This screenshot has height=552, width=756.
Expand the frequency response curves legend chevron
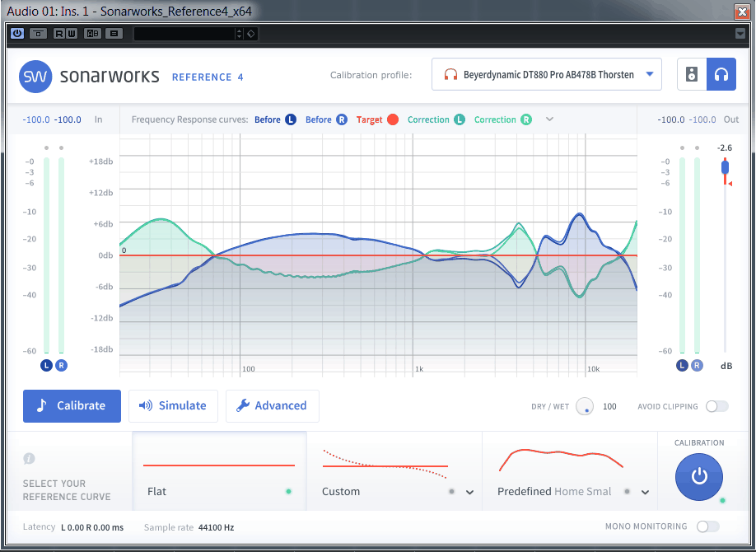(550, 119)
